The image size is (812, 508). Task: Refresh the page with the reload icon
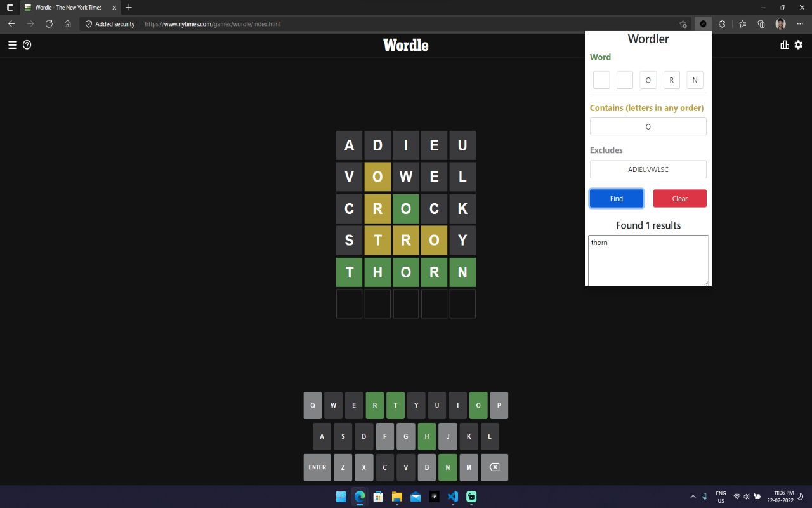(x=49, y=23)
